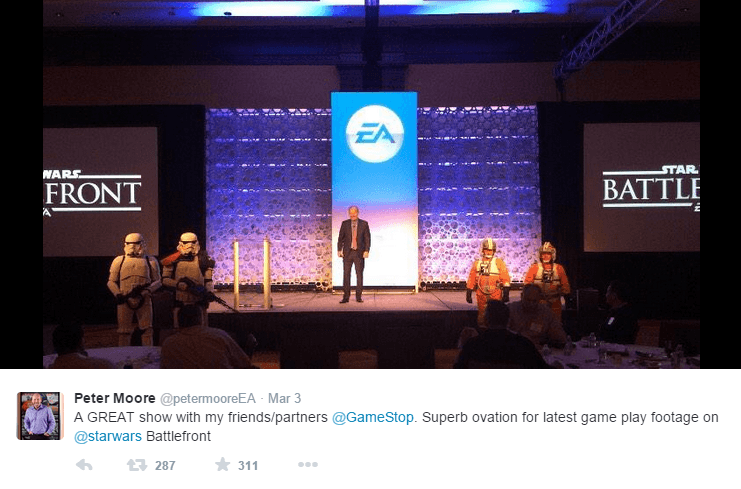Image resolution: width=741 pixels, height=489 pixels.
Task: Click the tweet text beginning 'A GREAT show'
Action: (x=396, y=427)
